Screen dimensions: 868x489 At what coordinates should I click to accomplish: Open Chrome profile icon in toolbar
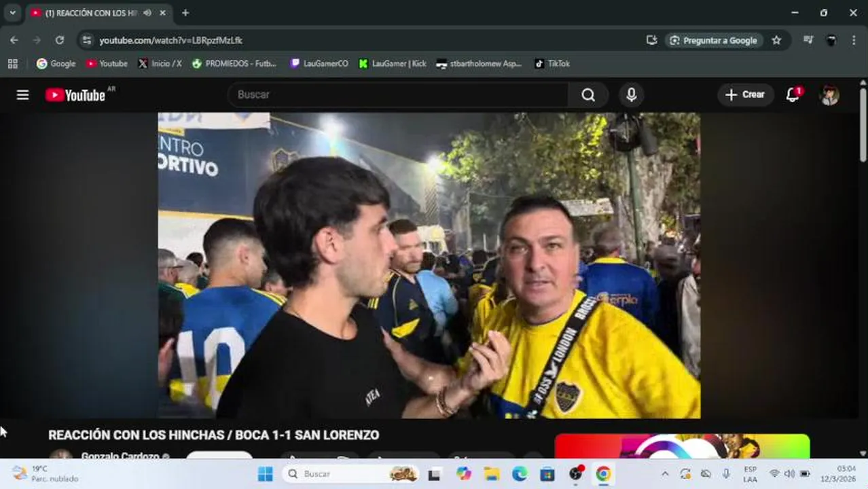pos(831,40)
